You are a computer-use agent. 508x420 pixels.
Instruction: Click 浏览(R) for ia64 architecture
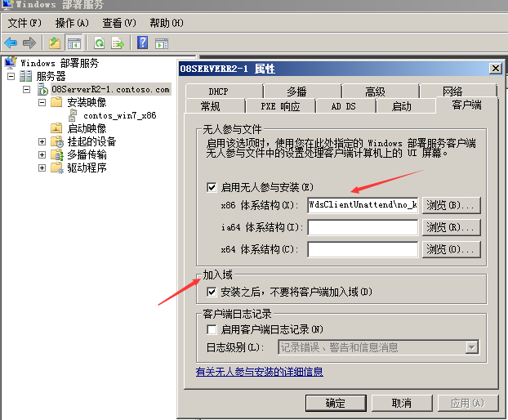click(x=452, y=227)
